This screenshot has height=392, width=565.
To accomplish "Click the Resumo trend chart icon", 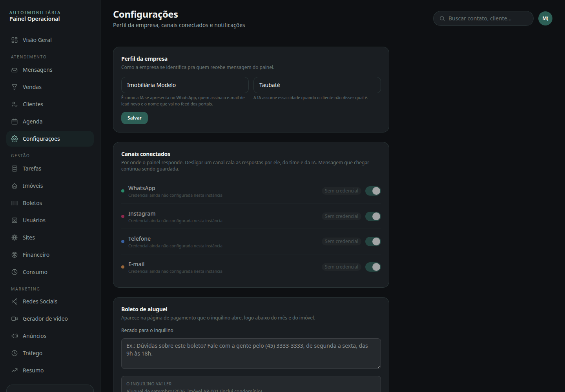I will point(15,370).
